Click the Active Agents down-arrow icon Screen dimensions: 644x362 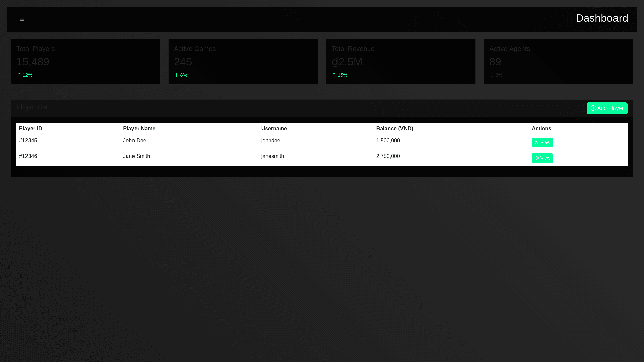[492, 75]
